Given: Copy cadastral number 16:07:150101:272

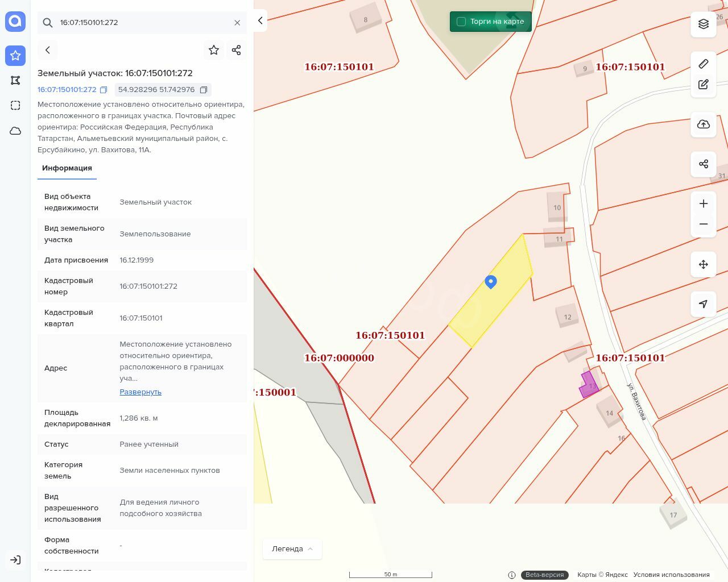Looking at the screenshot, I should (104, 90).
